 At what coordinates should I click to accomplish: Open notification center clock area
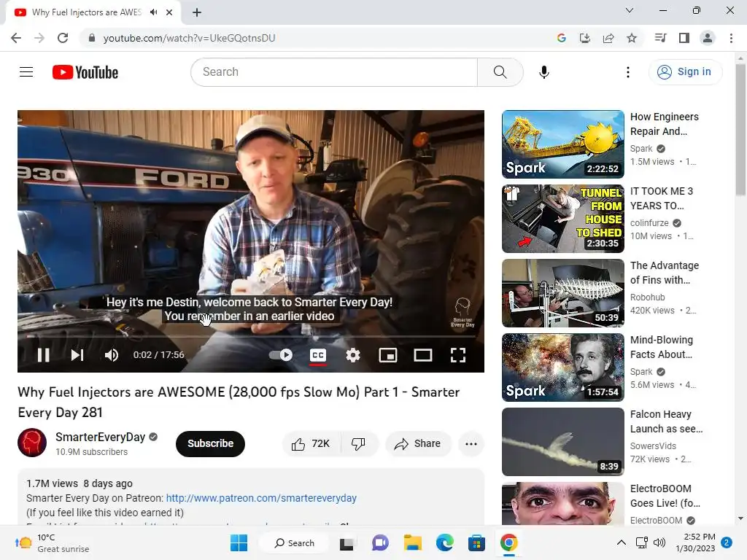pyautogui.click(x=695, y=542)
